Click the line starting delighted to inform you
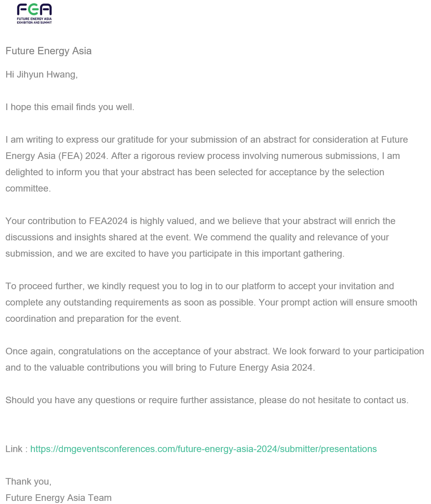Image resolution: width=431 pixels, height=504 pixels. [x=195, y=172]
